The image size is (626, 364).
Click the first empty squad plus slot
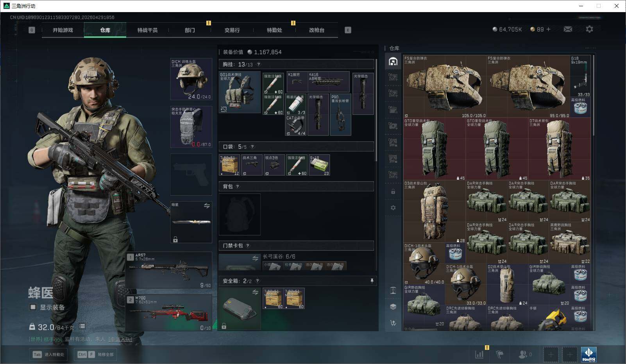[551, 355]
